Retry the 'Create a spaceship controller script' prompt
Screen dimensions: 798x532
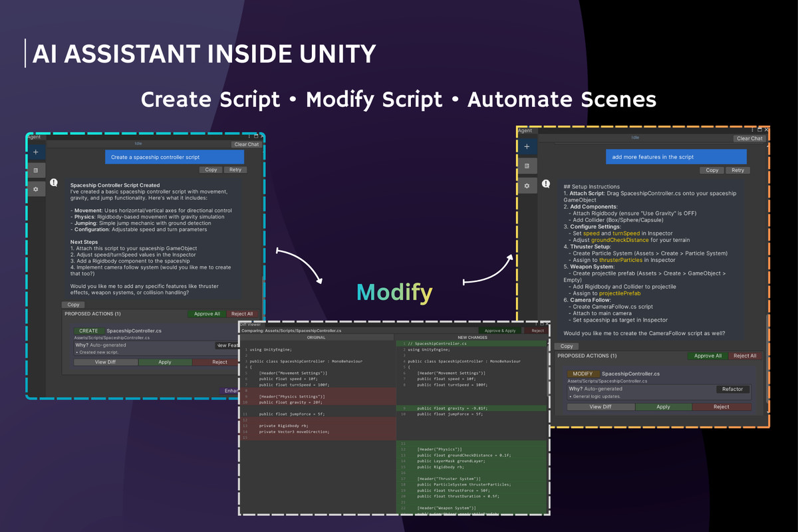[235, 170]
